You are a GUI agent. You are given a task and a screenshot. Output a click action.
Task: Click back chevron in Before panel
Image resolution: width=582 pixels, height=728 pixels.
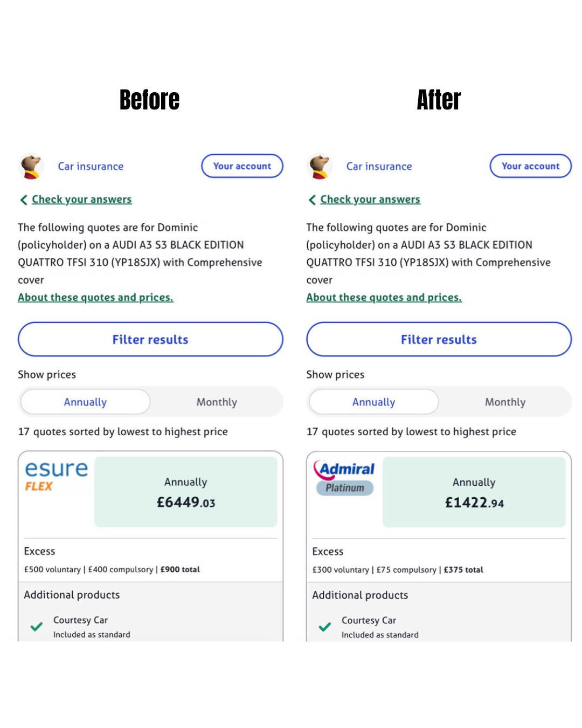point(24,200)
